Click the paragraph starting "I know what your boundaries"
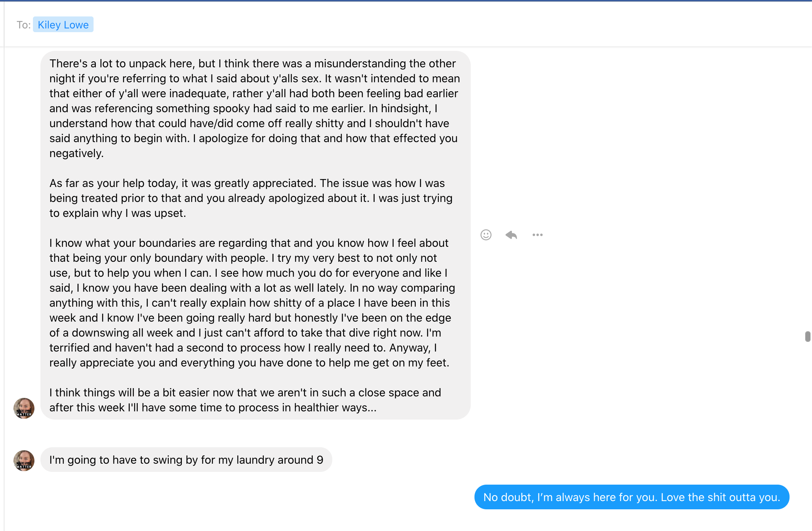Image resolution: width=812 pixels, height=531 pixels. tap(251, 303)
